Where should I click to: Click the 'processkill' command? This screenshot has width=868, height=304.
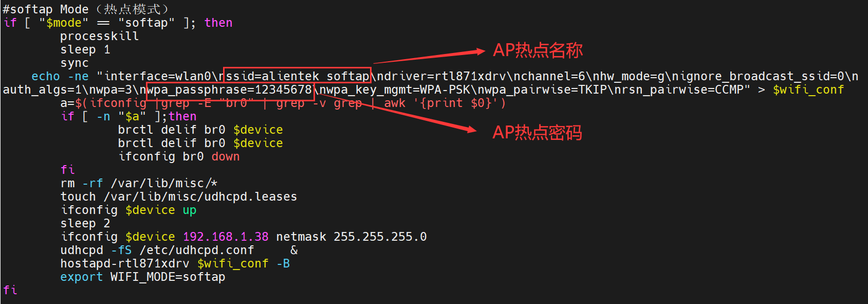pyautogui.click(x=99, y=36)
